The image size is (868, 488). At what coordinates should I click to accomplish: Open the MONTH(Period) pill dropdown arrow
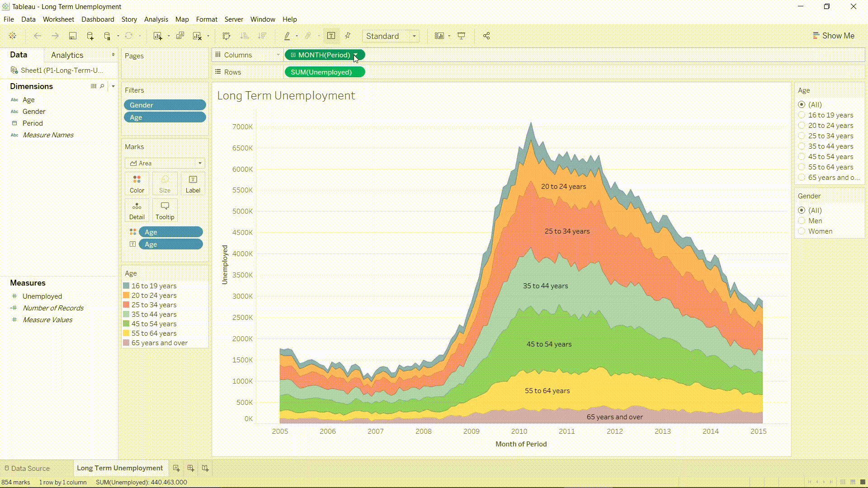coord(356,55)
